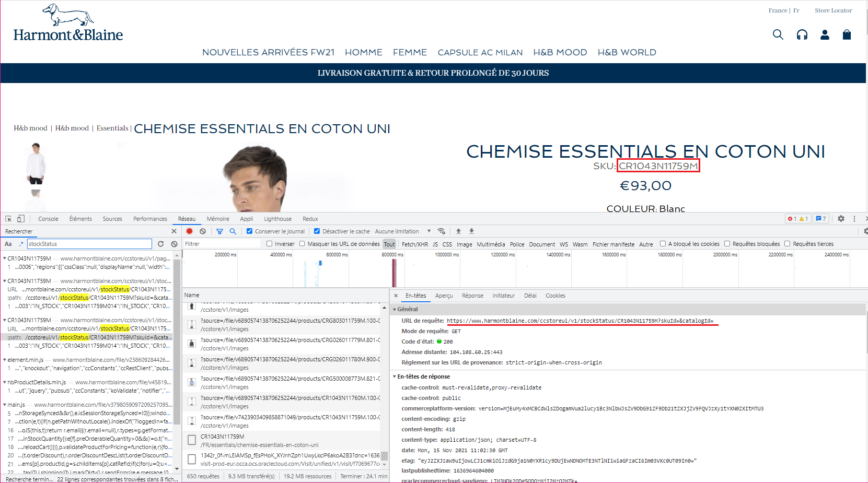The height and width of the screenshot is (483, 868).
Task: Open the Réponse tab of the request
Action: coord(472,296)
